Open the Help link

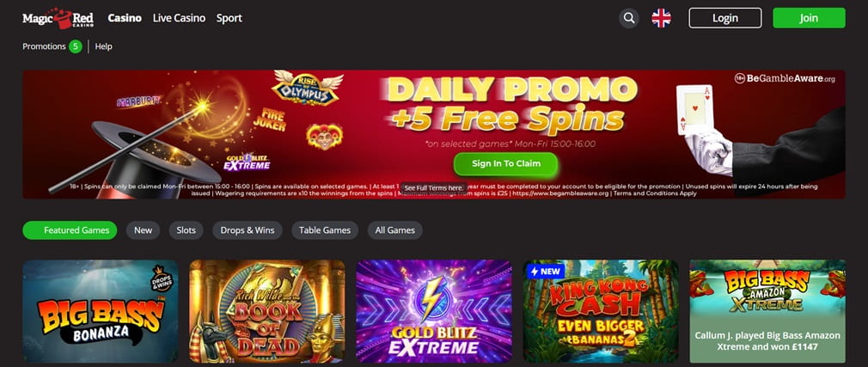point(103,46)
